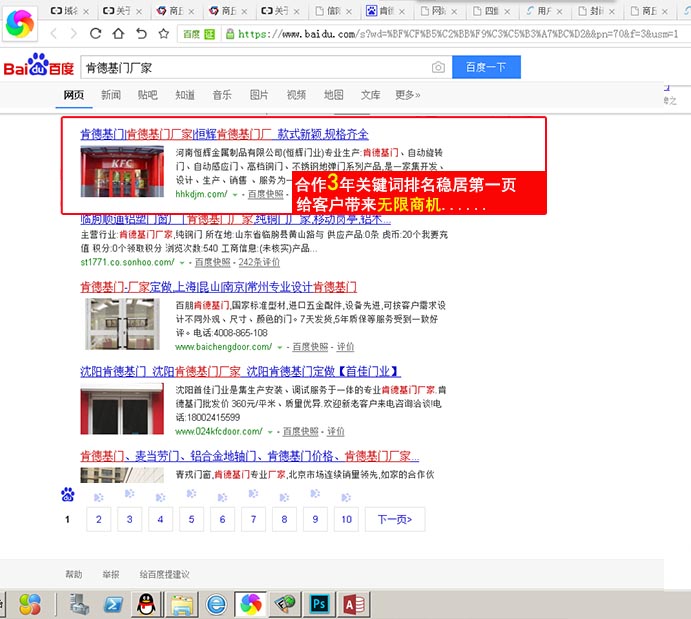
Task: Switch to the 文库 tab
Action: 371,95
